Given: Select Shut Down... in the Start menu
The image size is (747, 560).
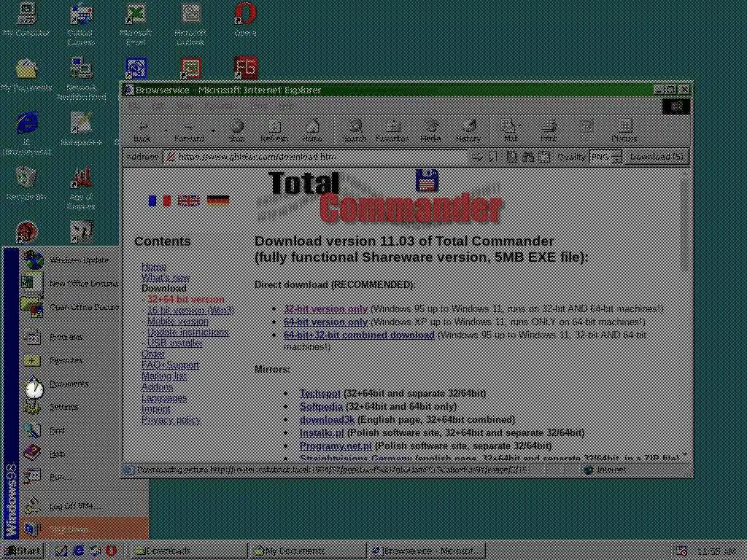Looking at the screenshot, I should [83, 529].
